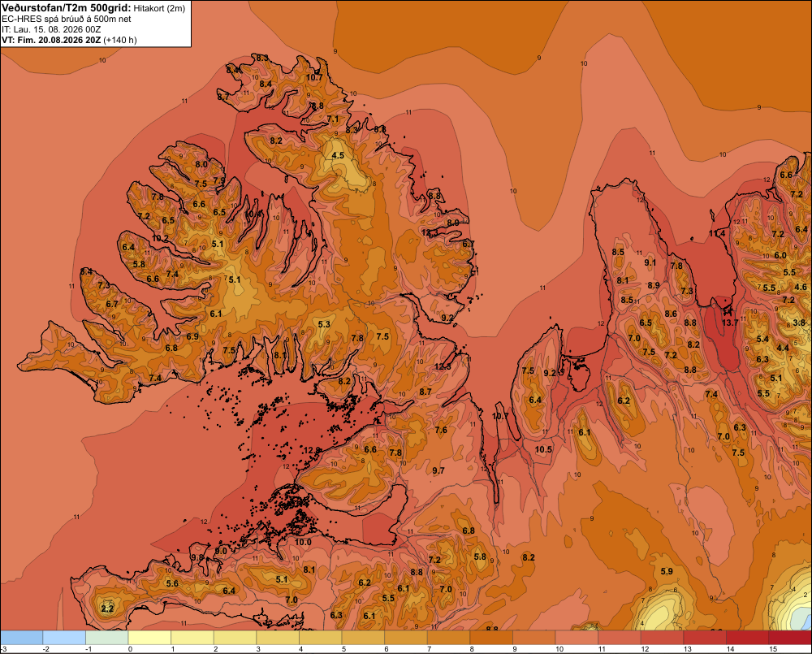Screen dimensions: 812x654
Task: Click the 13.7 degree temperature label
Action: coord(730,323)
